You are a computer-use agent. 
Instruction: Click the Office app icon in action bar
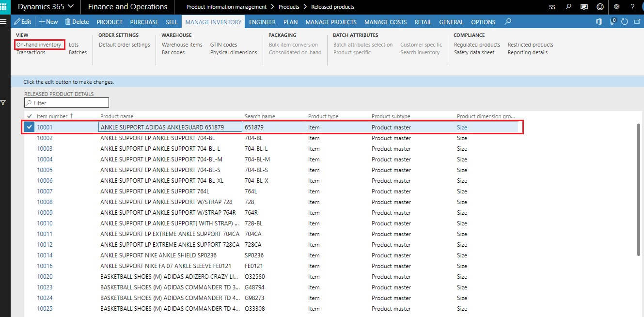coord(599,22)
